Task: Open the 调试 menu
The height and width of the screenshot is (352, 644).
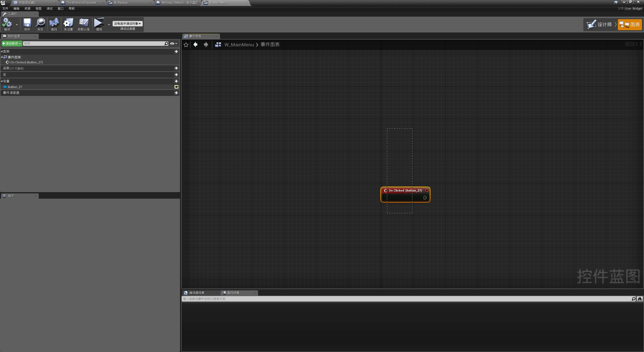Action: (50, 9)
